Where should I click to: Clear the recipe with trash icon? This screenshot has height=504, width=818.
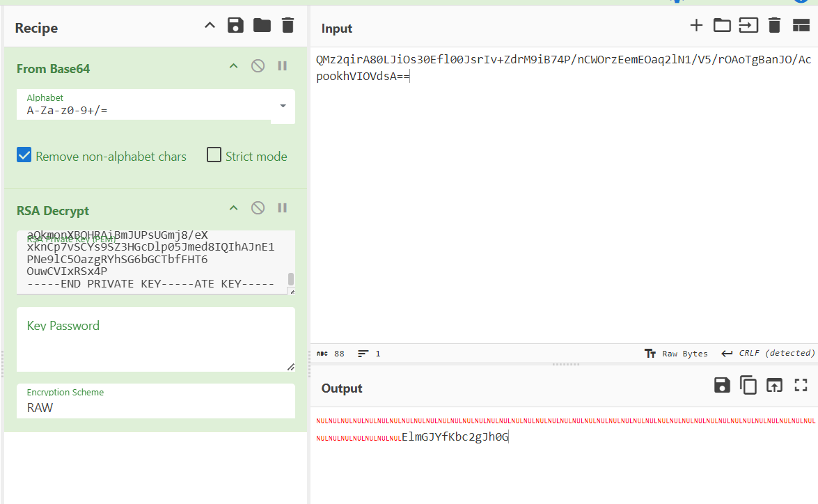coord(288,25)
